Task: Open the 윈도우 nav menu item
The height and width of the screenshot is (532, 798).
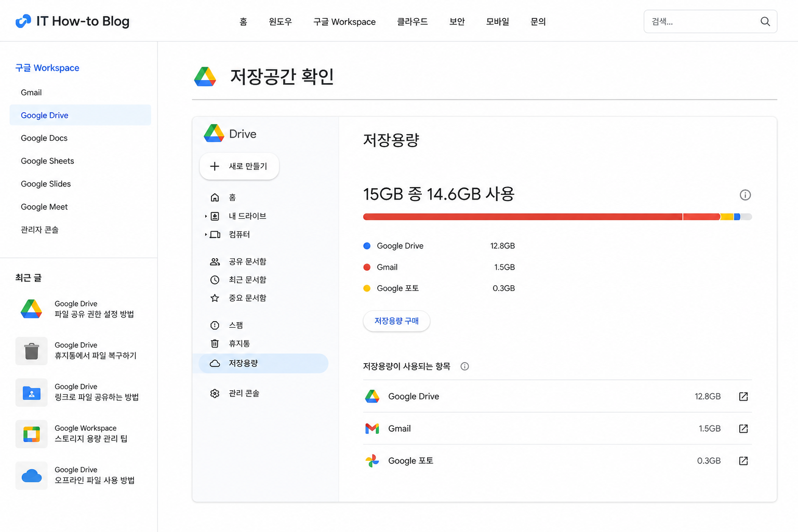Action: [280, 22]
